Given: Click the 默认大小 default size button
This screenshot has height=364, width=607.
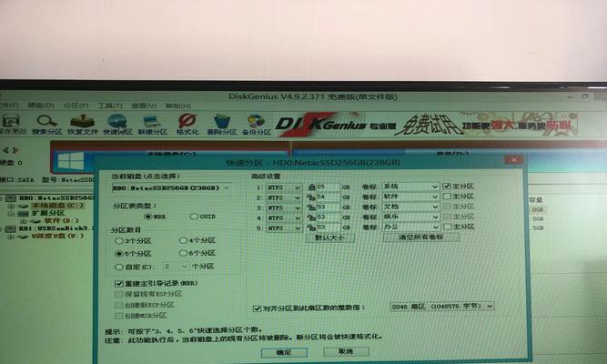Looking at the screenshot, I should (x=330, y=238).
